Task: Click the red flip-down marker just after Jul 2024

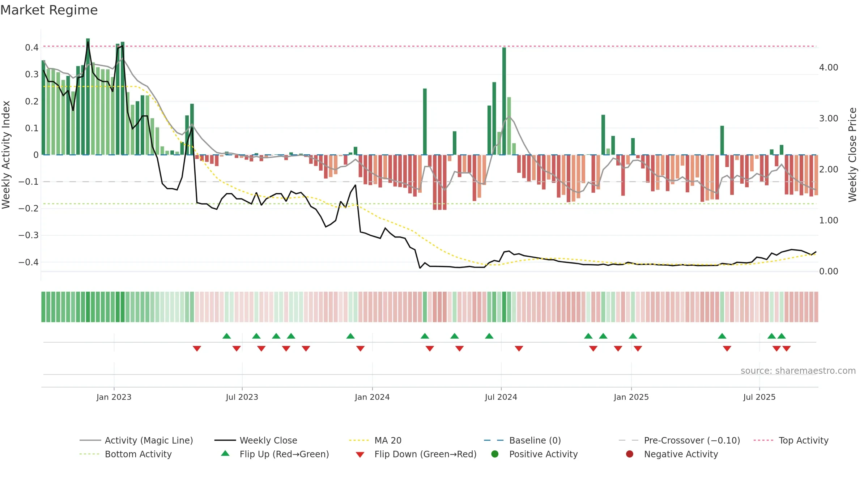Action: coord(519,348)
